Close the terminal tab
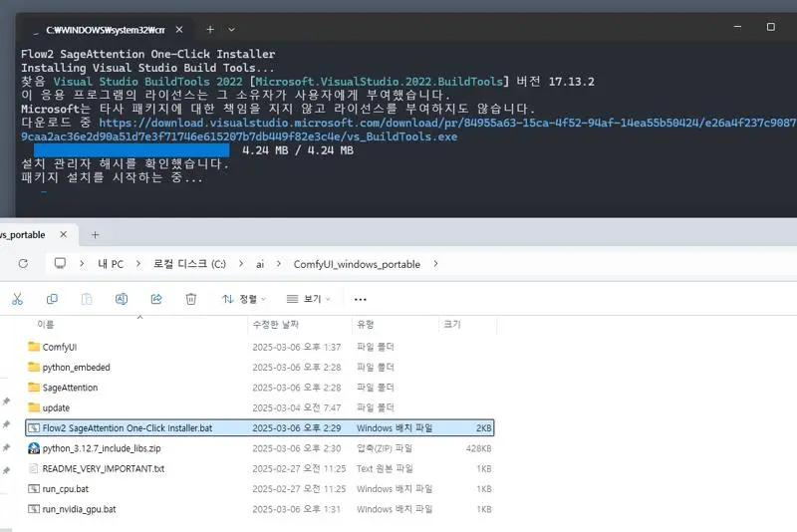Screen dimensions: 797x532 [179, 30]
